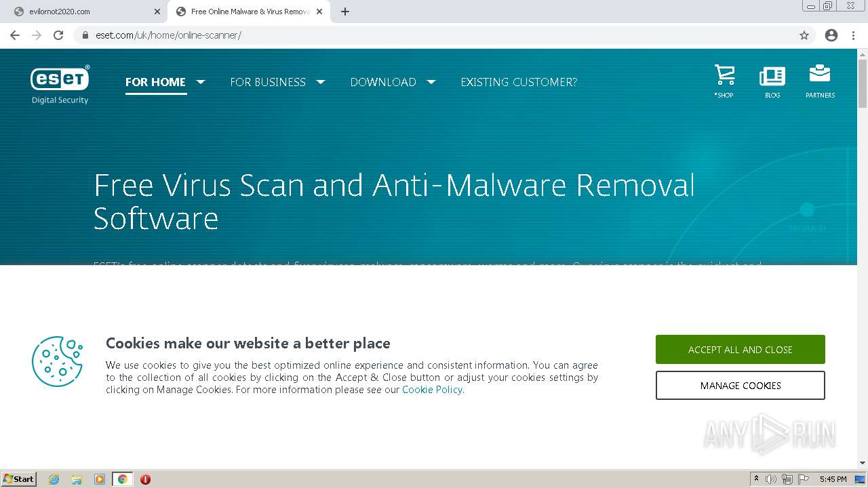Open the Partners briefcase icon
Viewport: 868px width, 488px height.
coord(820,74)
